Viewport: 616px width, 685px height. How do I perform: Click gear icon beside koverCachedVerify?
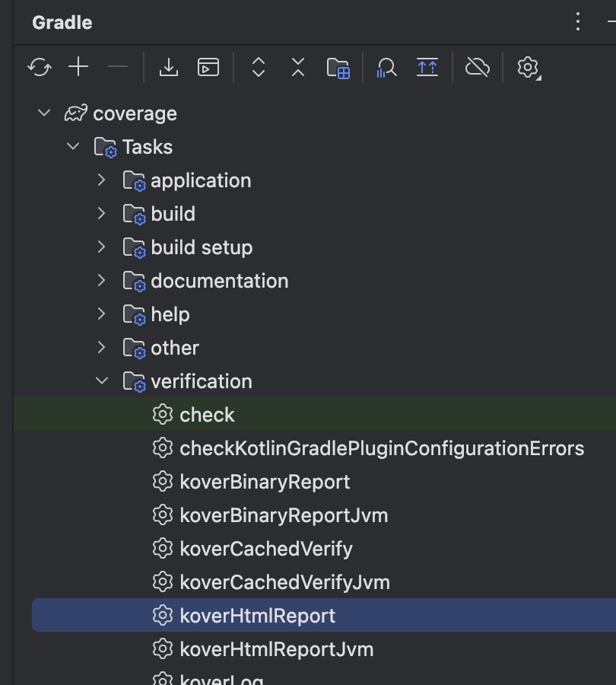(163, 549)
